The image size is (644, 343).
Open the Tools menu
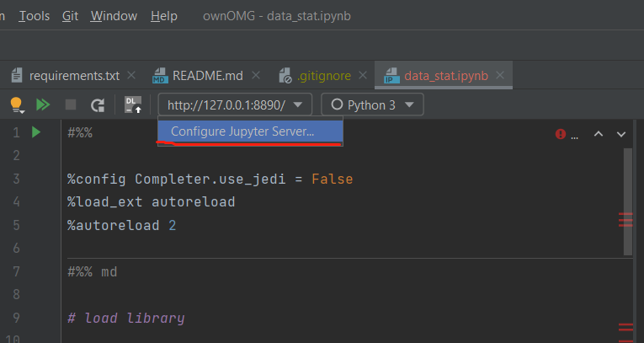point(34,16)
